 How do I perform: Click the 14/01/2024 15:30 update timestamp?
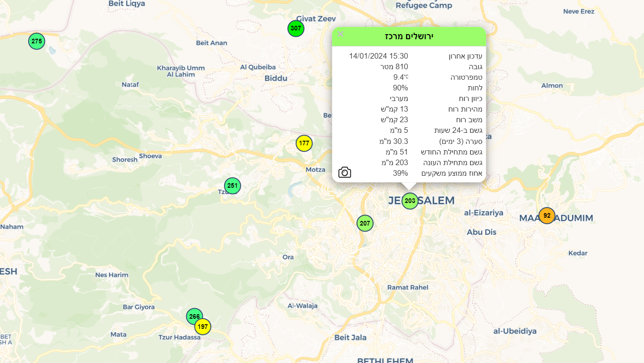(x=378, y=56)
